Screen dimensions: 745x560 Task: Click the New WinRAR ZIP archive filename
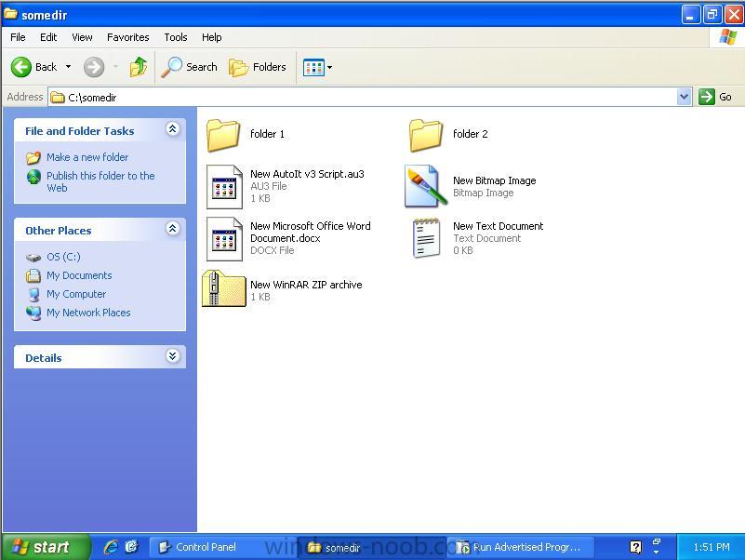pos(306,285)
